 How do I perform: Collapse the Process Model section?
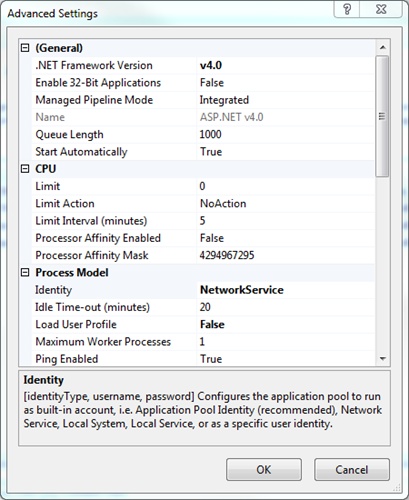(25, 273)
